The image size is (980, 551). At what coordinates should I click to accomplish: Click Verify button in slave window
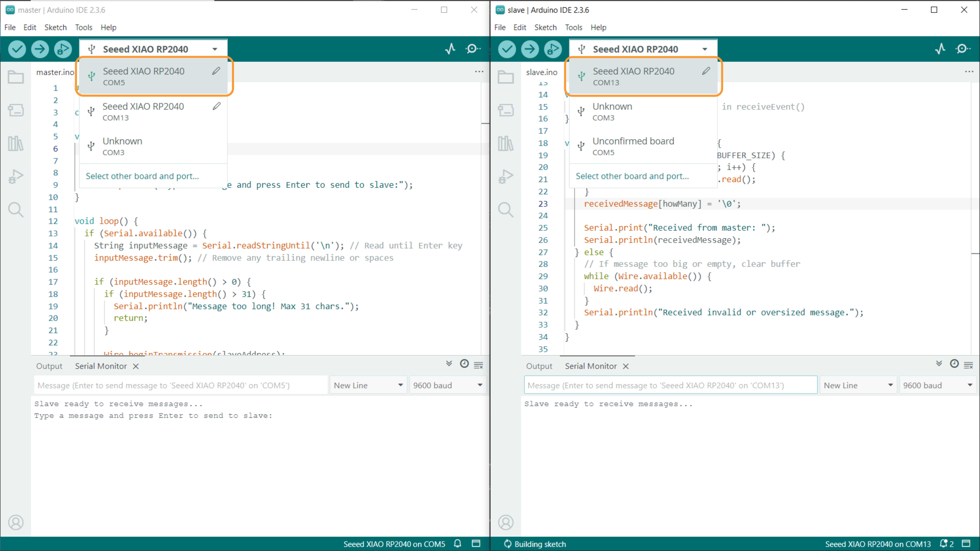[507, 49]
